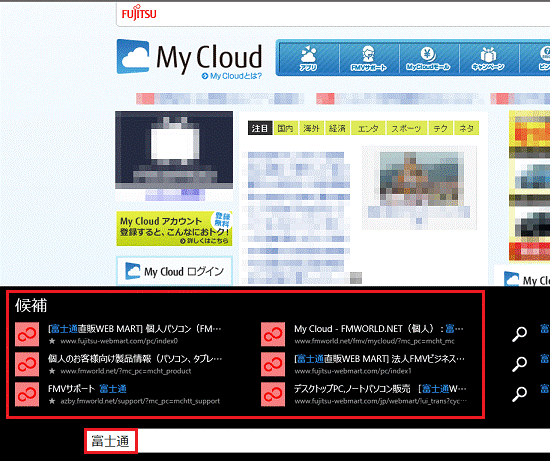Image resolution: width=550 pixels, height=461 pixels.
Task: Select the 注目 news tab
Action: point(260,128)
